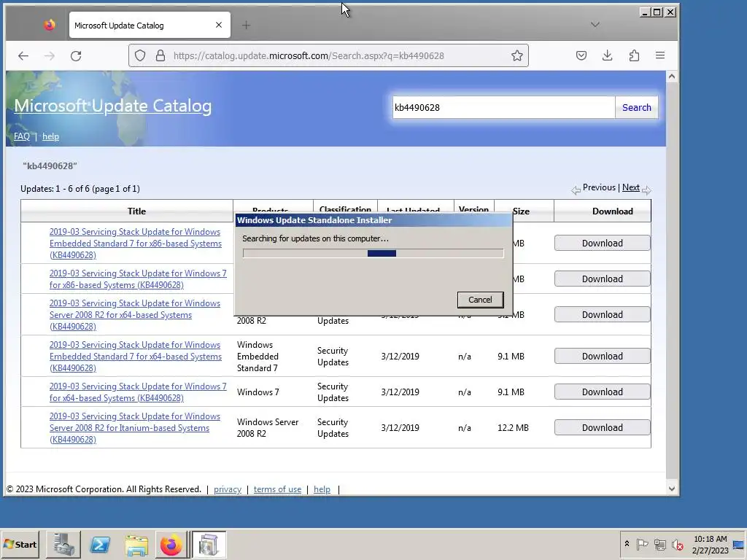Click the Firefox logo beside the tab
The image size is (747, 560).
[x=49, y=25]
